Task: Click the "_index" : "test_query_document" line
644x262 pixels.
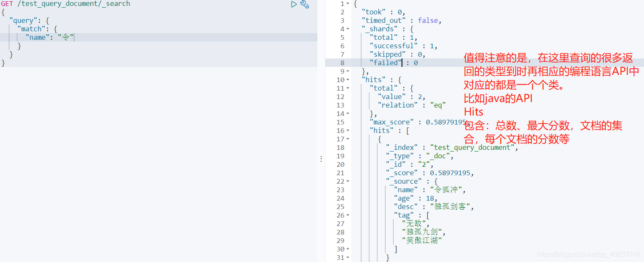Action: [452, 147]
